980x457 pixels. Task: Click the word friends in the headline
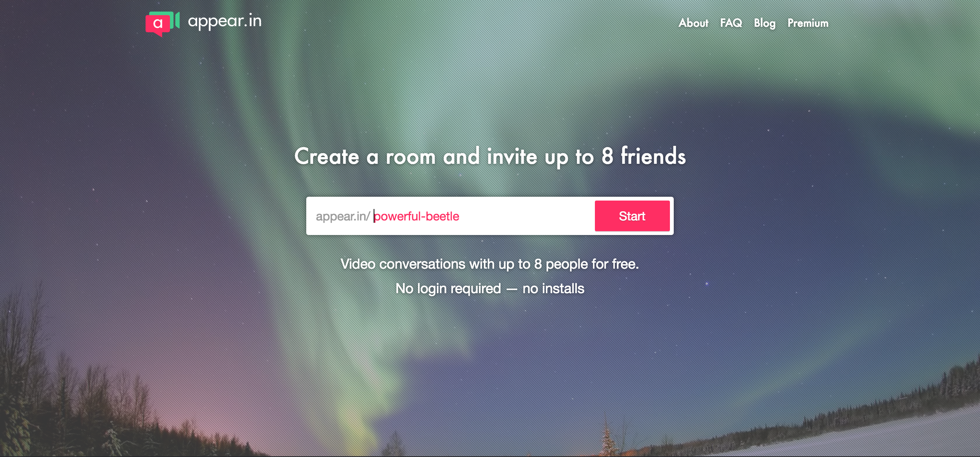[653, 156]
